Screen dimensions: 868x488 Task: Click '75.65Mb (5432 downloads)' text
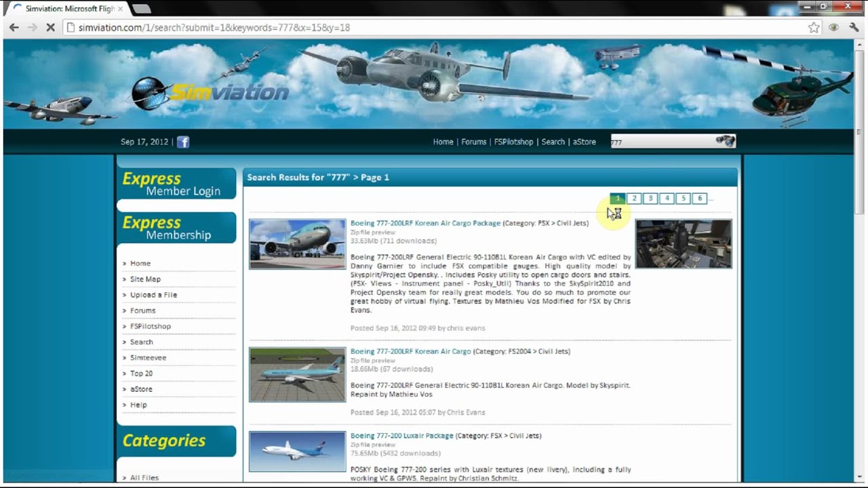click(395, 453)
